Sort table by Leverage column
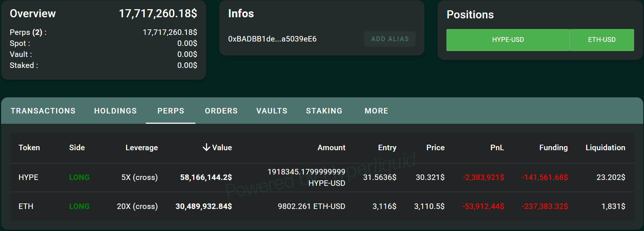This screenshot has width=644, height=231. 141,148
